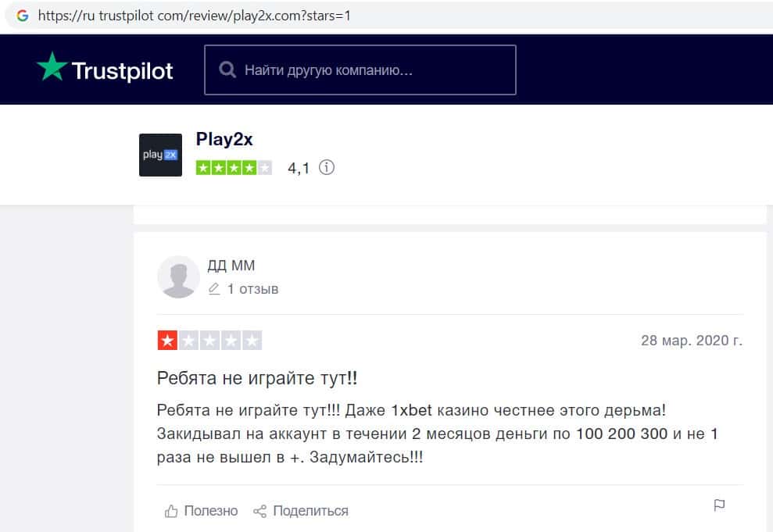Click the thumbs-up Полезно icon
The width and height of the screenshot is (773, 532).
(171, 511)
